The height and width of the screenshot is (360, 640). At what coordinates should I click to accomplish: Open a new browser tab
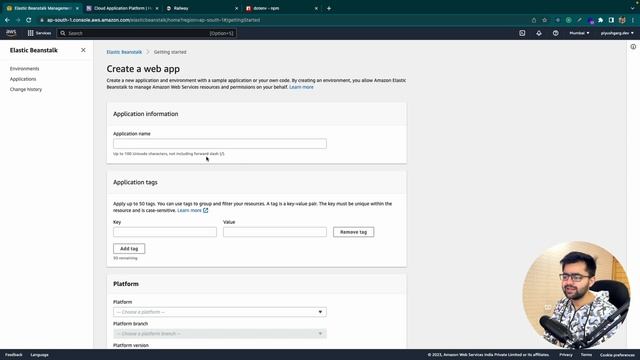(329, 8)
